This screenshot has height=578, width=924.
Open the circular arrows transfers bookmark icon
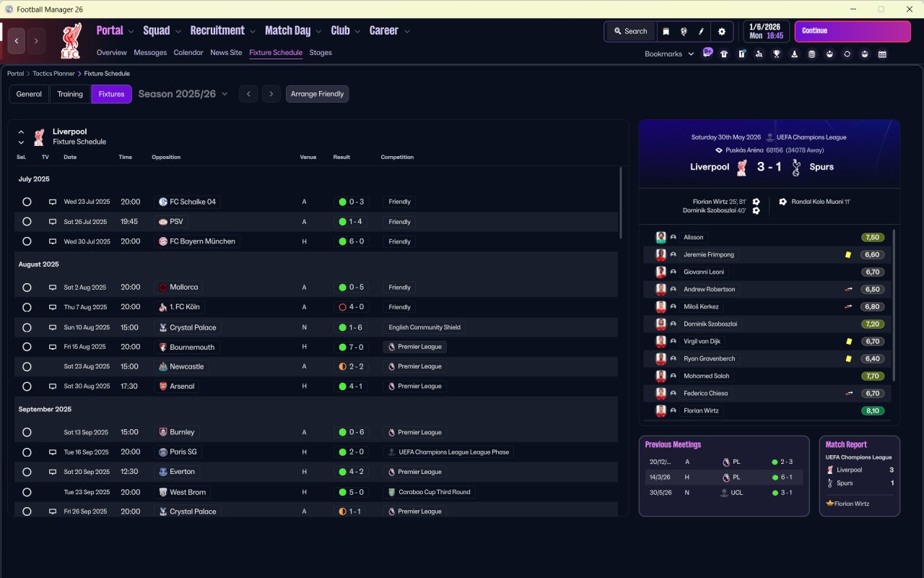(x=847, y=53)
